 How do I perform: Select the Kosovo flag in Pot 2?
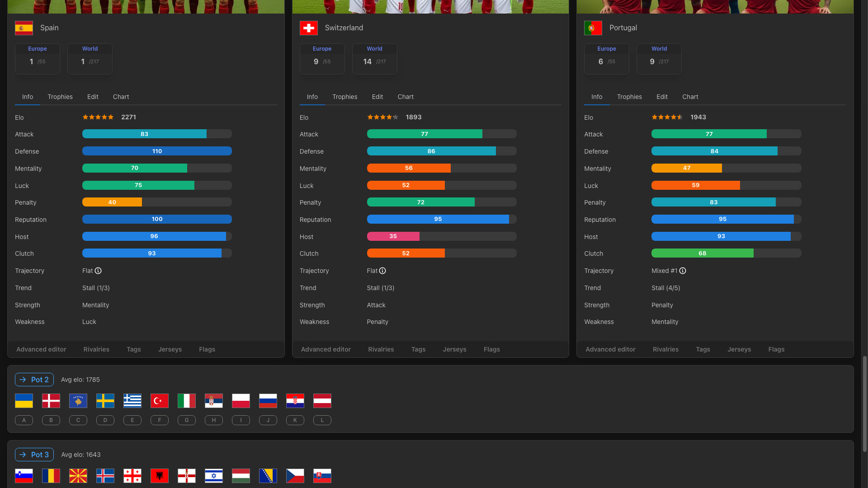coord(78,401)
